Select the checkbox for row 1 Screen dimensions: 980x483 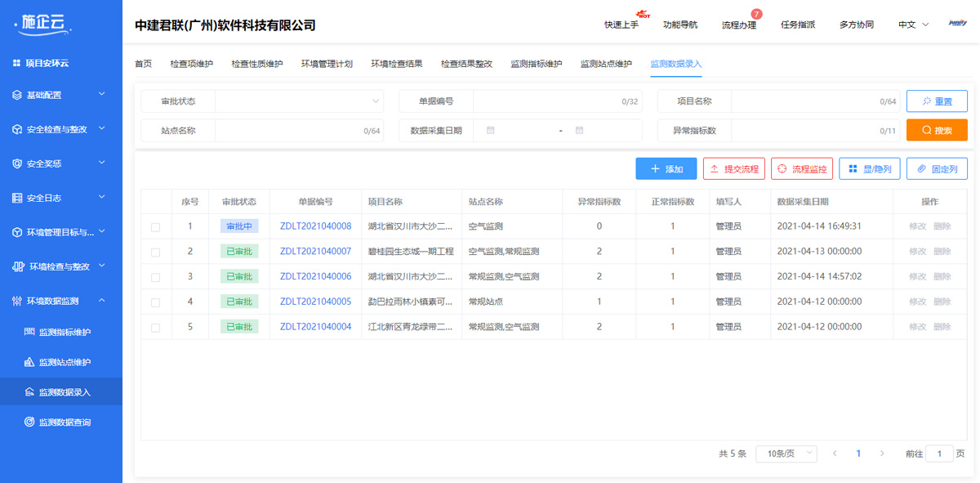[156, 227]
